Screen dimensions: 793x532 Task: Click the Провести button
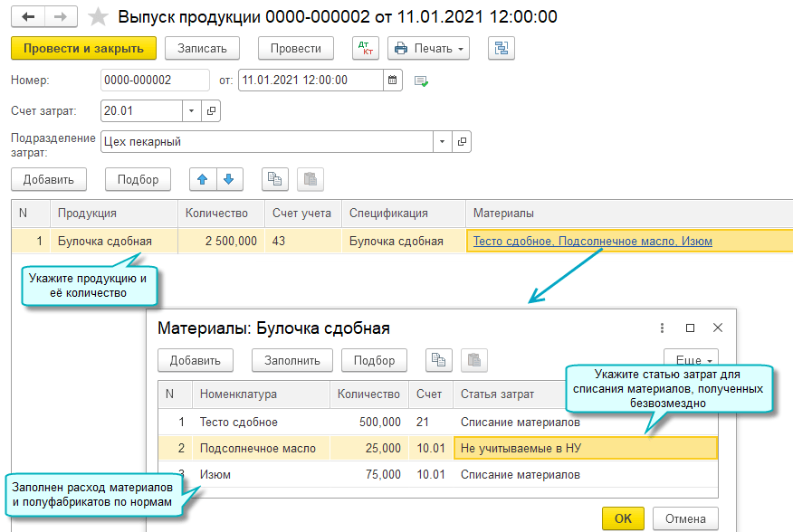tap(296, 49)
